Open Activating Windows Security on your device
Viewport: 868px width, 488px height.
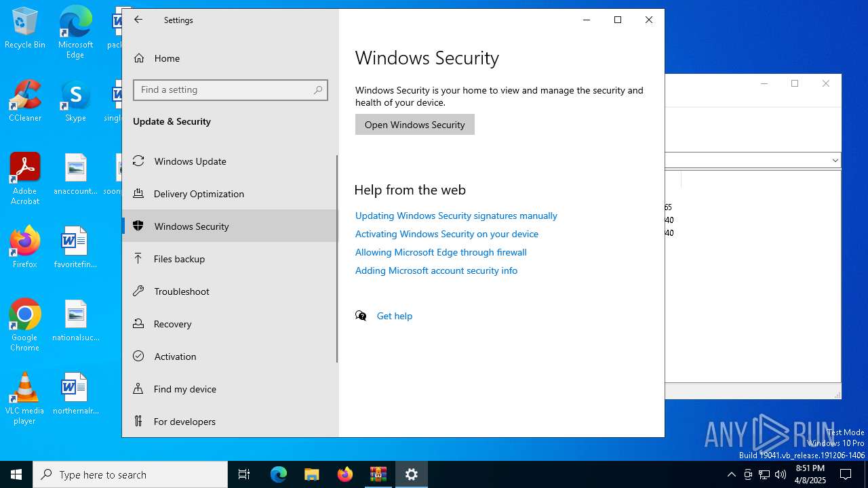(447, 234)
